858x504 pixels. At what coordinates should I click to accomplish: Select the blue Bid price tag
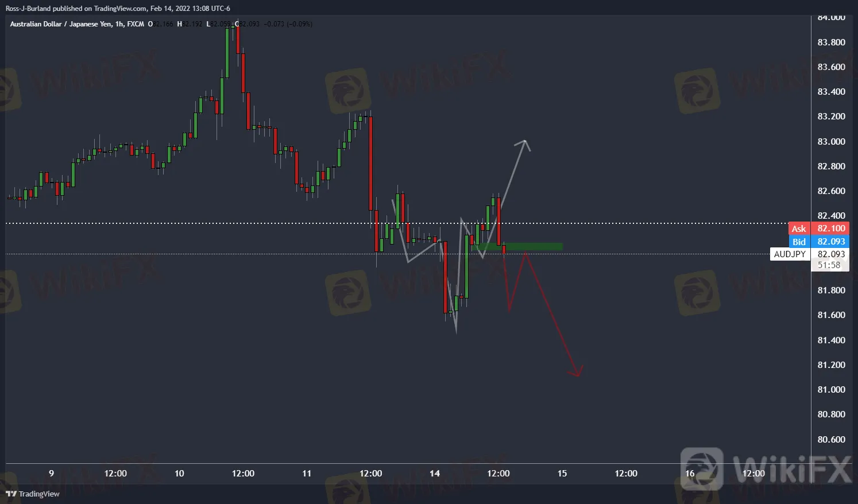(x=799, y=242)
